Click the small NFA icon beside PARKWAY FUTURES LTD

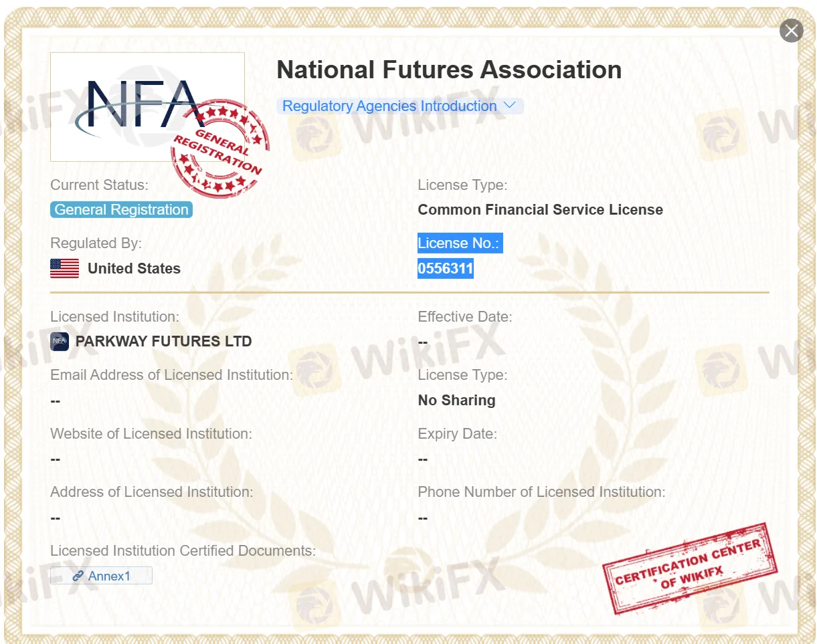[x=60, y=341]
